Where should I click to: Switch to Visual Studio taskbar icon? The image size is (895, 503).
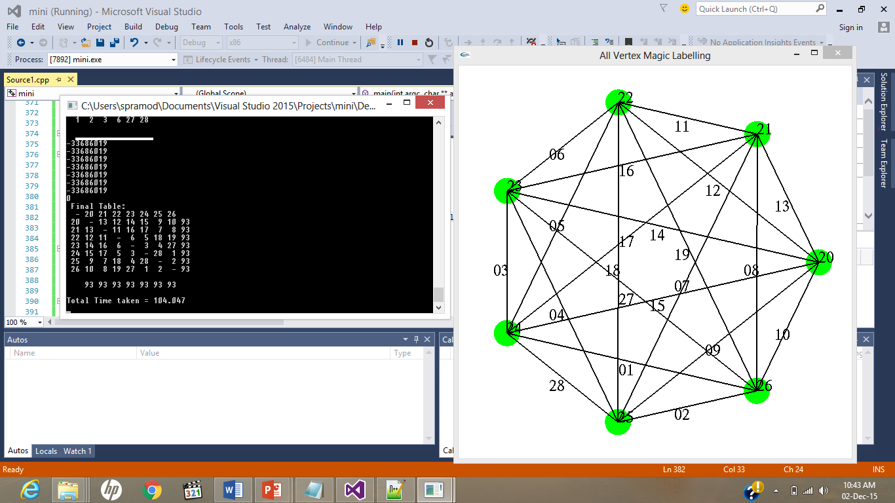click(x=354, y=490)
